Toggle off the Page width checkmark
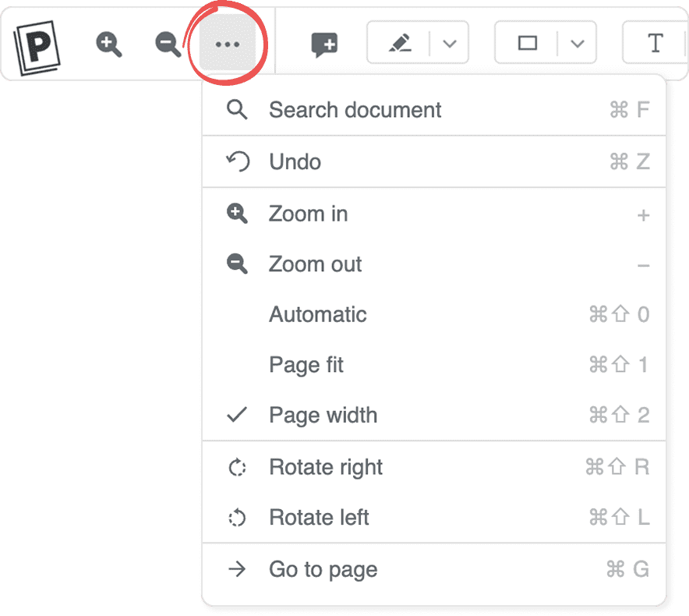Screen dimensions: 689x616 click(238, 415)
